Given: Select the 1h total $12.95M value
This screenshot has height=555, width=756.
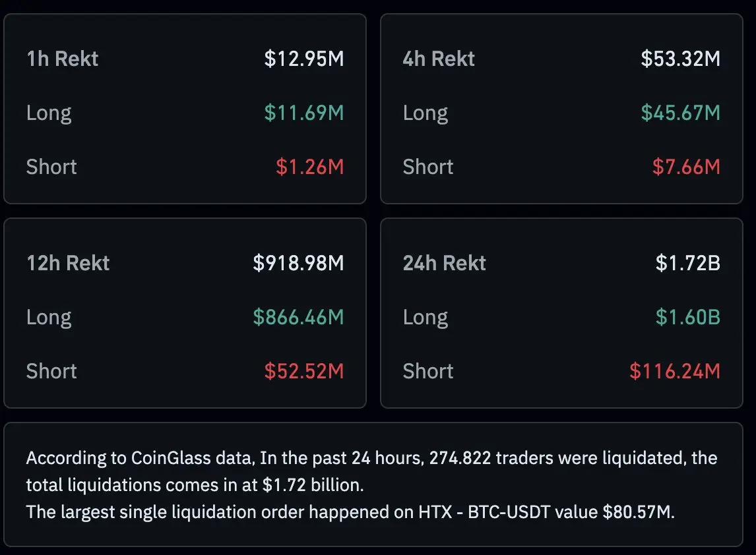Looking at the screenshot, I should (x=304, y=59).
